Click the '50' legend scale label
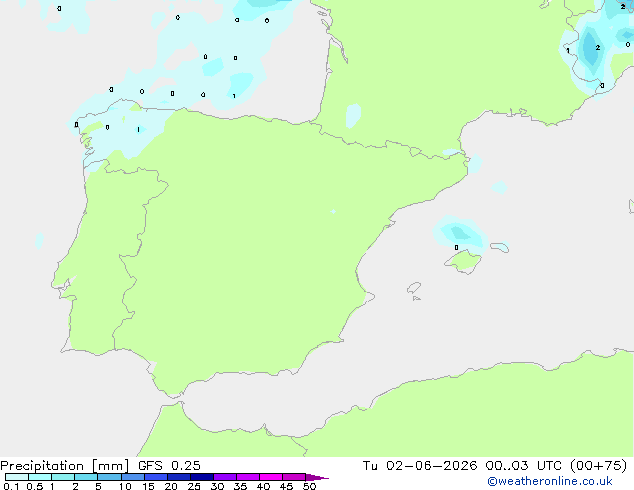 (309, 486)
